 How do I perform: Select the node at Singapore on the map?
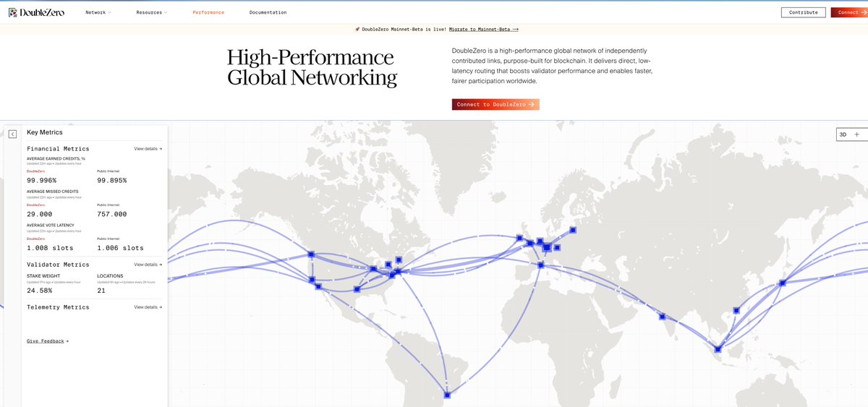pos(718,349)
